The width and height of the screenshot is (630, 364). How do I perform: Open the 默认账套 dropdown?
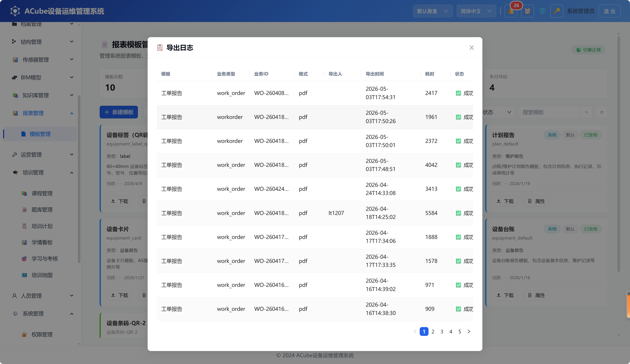pyautogui.click(x=432, y=11)
